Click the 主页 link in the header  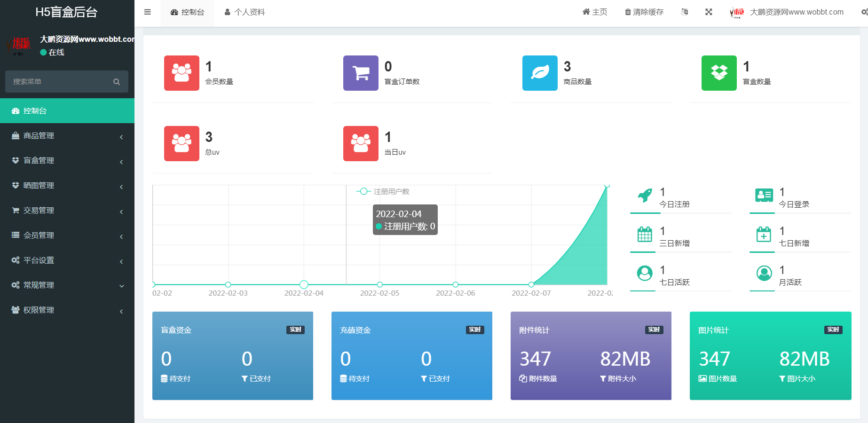coord(595,12)
